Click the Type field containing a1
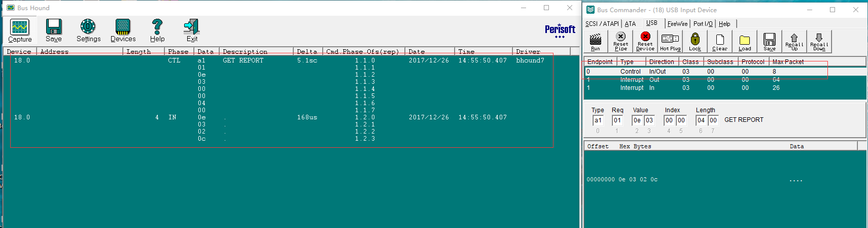Screen dimensions: 868x228 click(x=598, y=120)
